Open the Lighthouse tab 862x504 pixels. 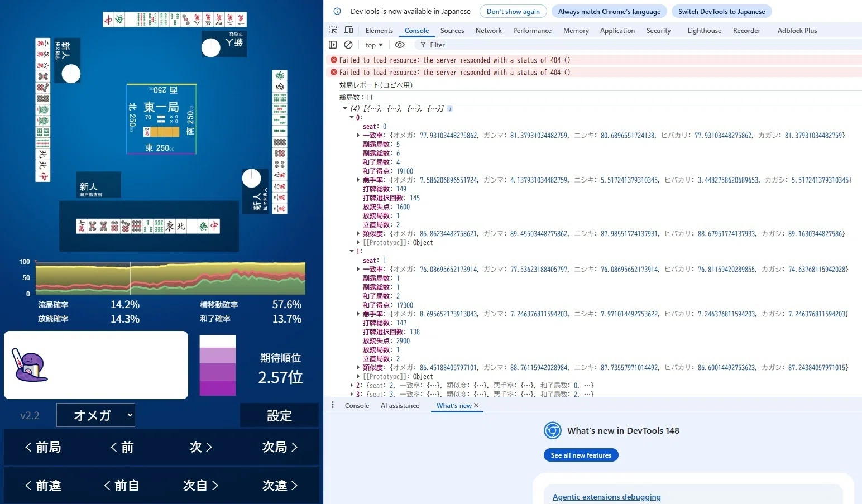(x=705, y=31)
